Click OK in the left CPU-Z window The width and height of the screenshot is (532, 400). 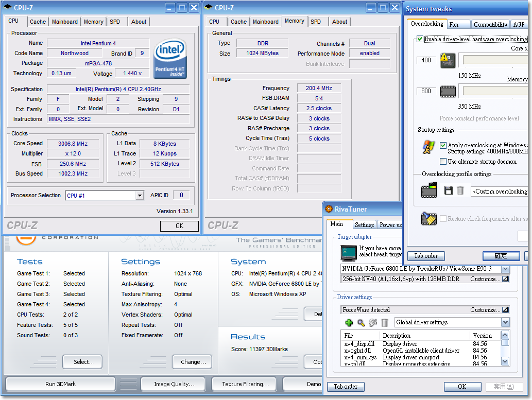[x=180, y=226]
